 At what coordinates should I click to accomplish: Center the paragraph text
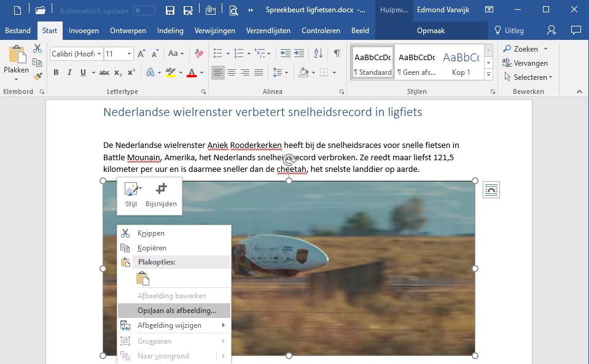[x=232, y=72]
